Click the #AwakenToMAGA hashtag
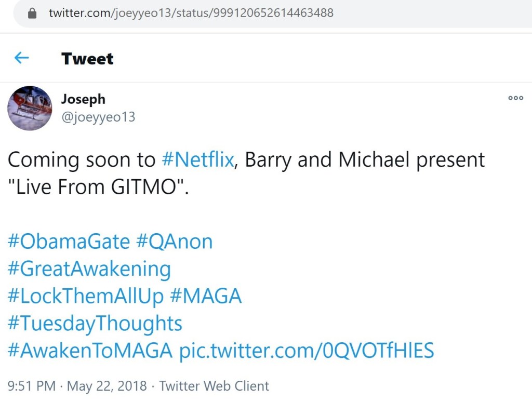The image size is (532, 401). tap(90, 351)
